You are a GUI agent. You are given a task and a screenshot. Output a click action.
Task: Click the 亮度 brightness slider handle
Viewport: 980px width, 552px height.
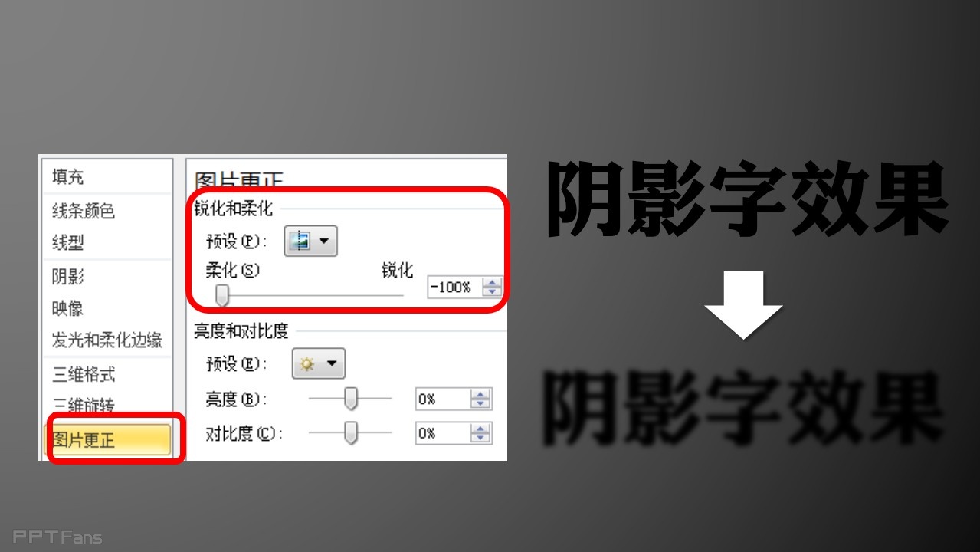351,399
